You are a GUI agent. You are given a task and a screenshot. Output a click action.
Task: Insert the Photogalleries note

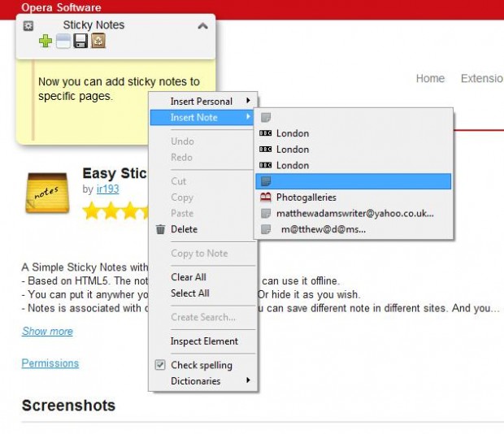[x=354, y=197]
